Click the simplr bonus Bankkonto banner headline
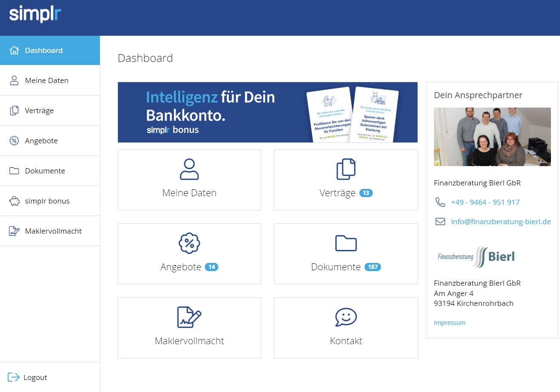 (210, 106)
